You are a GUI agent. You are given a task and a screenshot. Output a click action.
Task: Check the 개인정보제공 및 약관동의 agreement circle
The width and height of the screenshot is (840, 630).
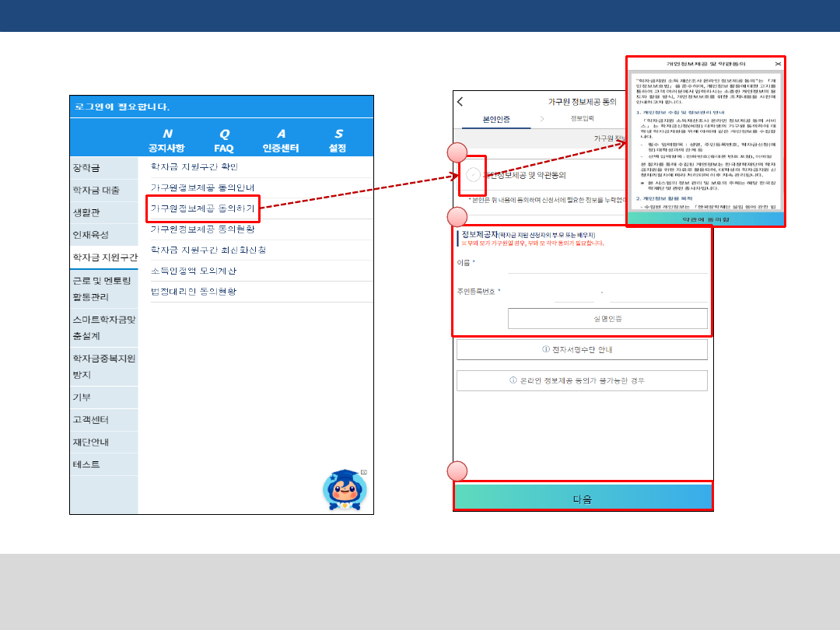pyautogui.click(x=473, y=175)
